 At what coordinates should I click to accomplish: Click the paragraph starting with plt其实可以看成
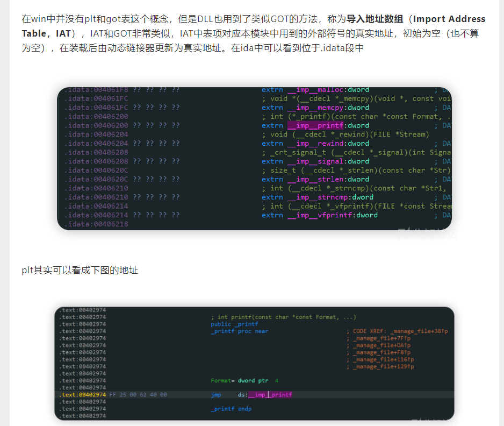pos(80,270)
